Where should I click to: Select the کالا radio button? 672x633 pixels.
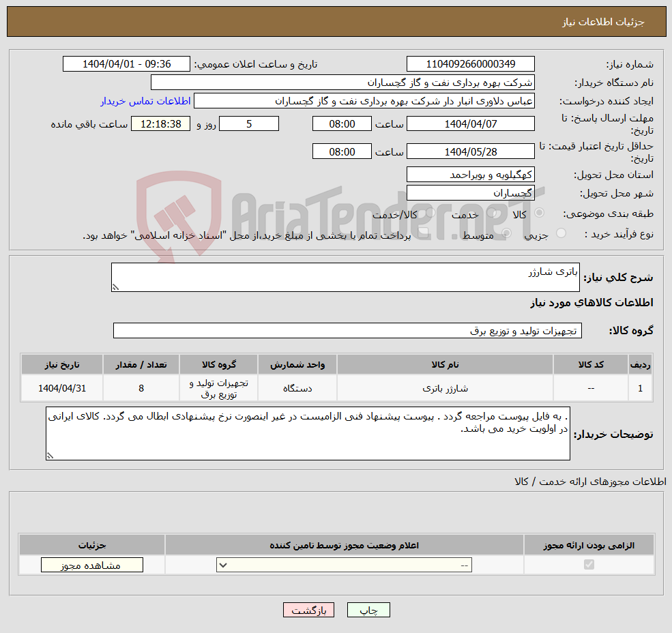(x=539, y=213)
